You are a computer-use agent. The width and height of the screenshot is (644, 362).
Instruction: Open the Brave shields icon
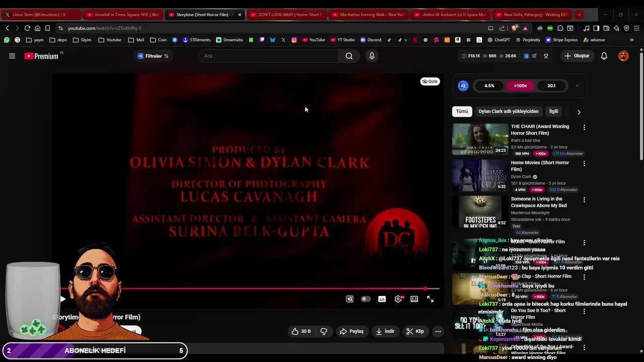coord(514,28)
